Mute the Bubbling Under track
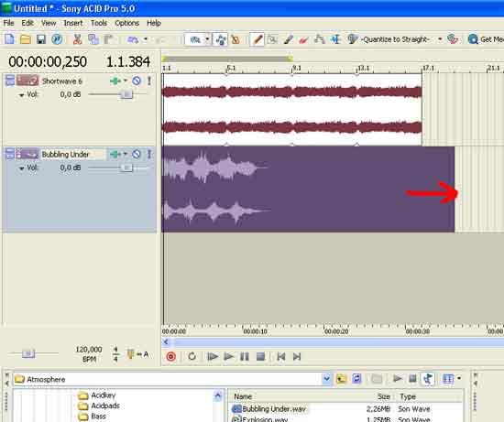Viewport: 504px width, 422px height. click(x=137, y=154)
